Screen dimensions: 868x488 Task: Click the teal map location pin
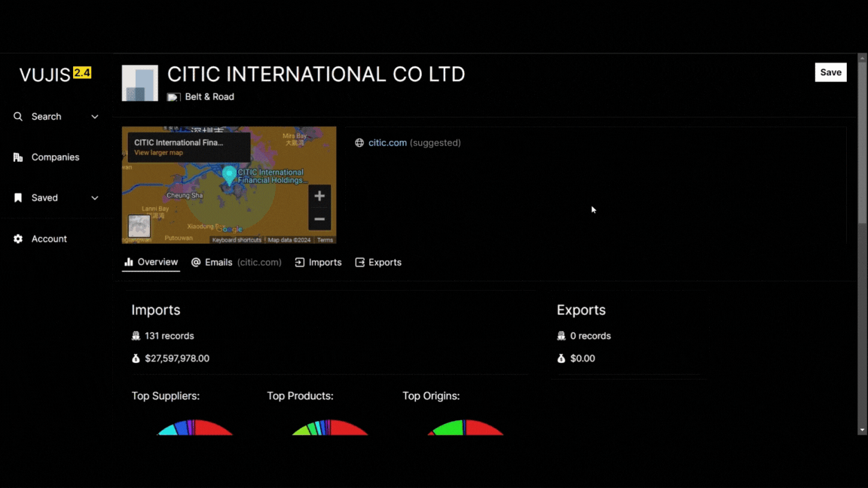(229, 175)
